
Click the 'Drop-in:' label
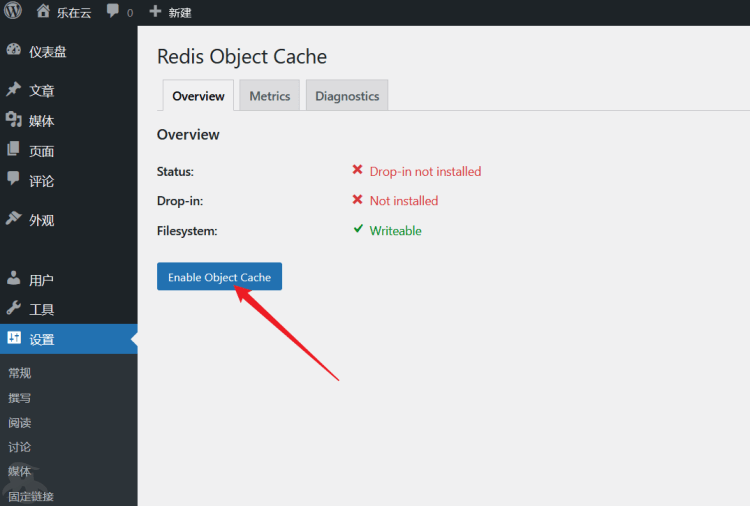tap(180, 201)
